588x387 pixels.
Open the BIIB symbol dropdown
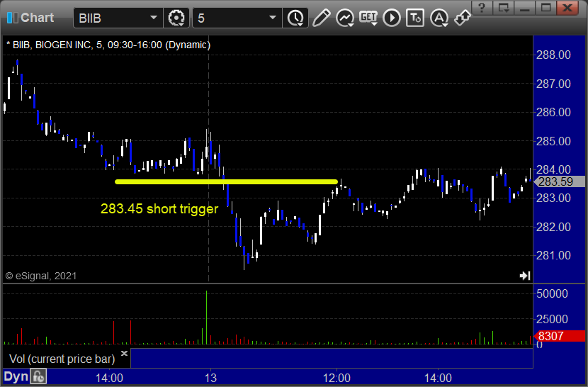(x=153, y=18)
